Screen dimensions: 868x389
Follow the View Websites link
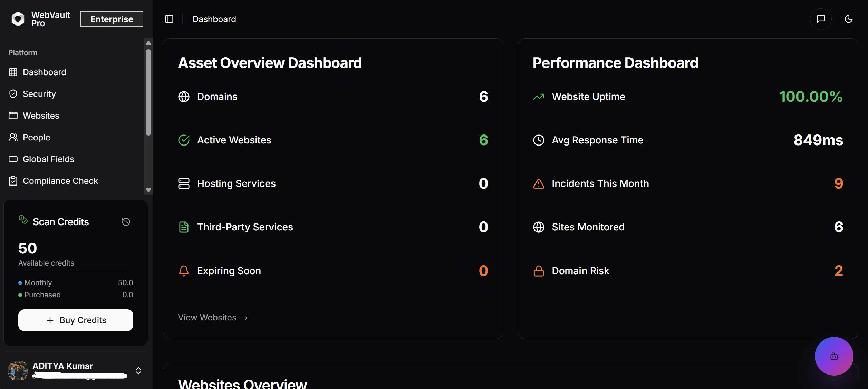(x=213, y=317)
